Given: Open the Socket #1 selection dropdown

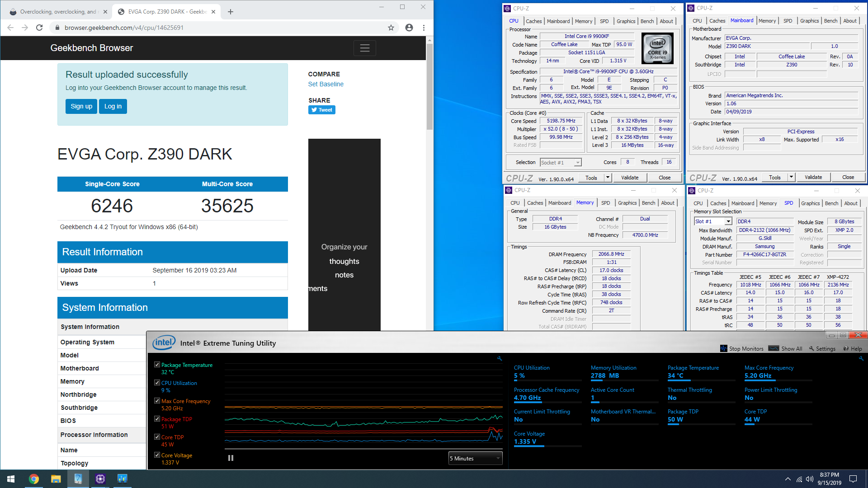Looking at the screenshot, I should pyautogui.click(x=561, y=162).
